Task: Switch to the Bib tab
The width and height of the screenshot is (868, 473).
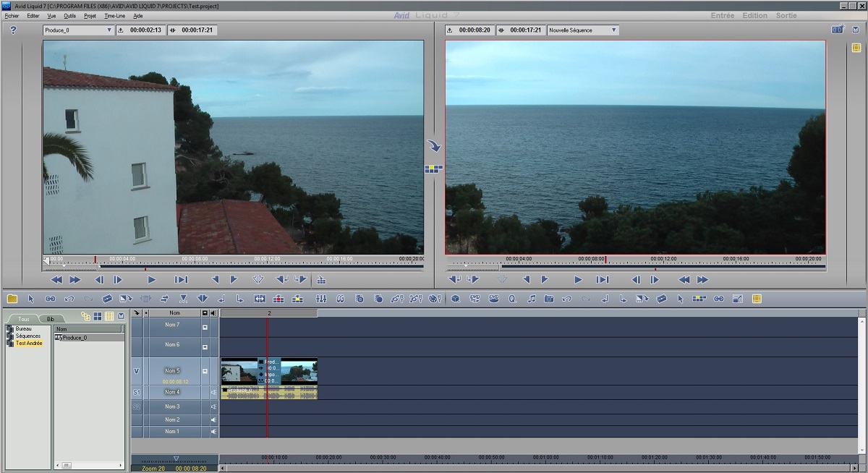Action: [51, 318]
